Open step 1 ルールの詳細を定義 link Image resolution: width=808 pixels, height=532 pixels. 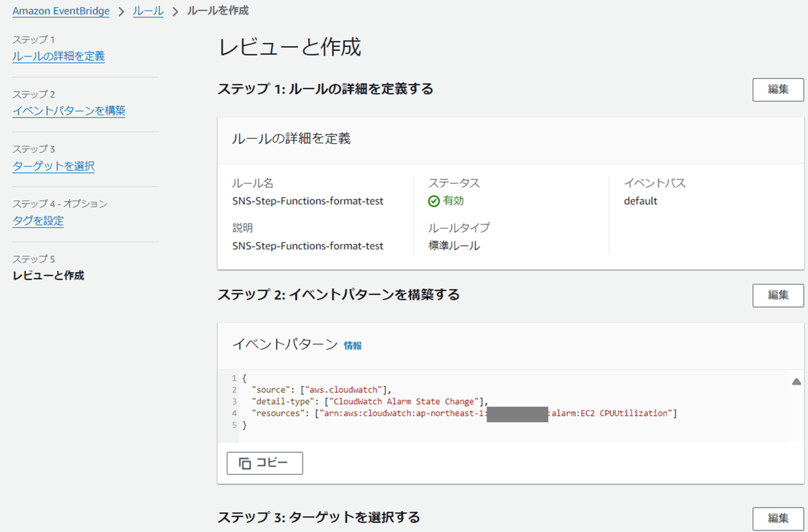[59, 56]
